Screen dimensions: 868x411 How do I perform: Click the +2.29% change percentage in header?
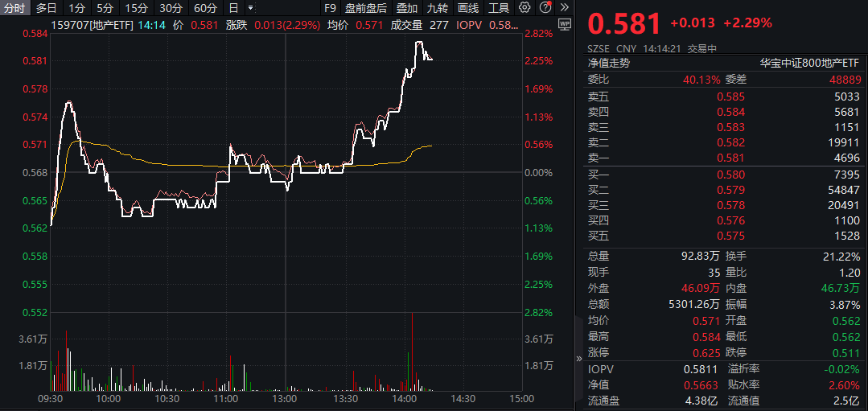point(748,23)
